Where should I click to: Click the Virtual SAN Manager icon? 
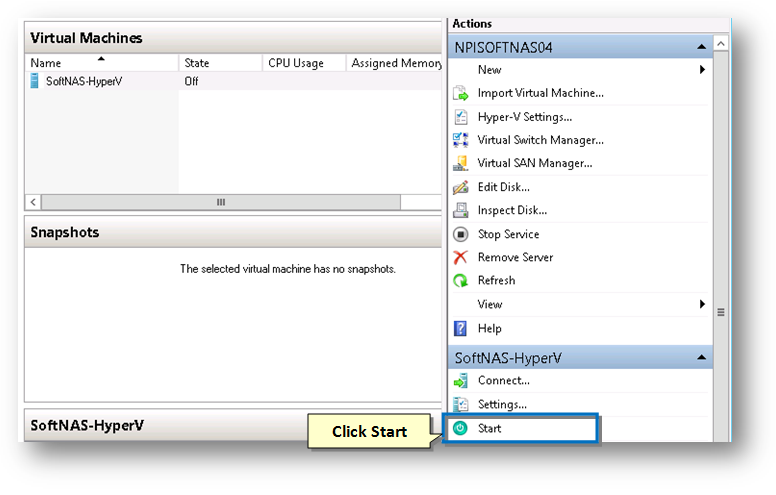461,163
